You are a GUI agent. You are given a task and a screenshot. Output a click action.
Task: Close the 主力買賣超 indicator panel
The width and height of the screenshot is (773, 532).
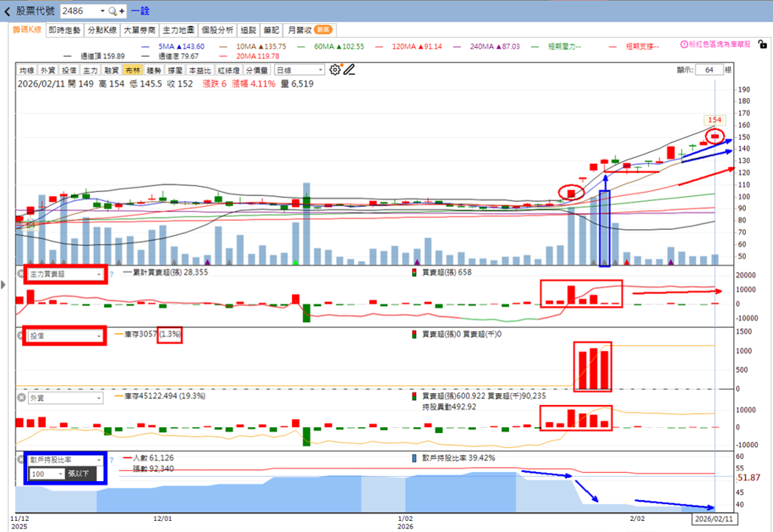(x=21, y=273)
